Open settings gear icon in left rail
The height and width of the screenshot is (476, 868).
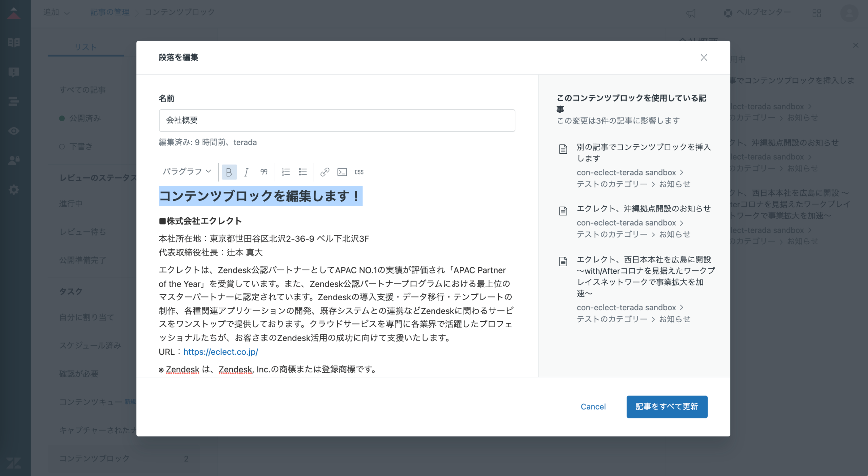14,190
